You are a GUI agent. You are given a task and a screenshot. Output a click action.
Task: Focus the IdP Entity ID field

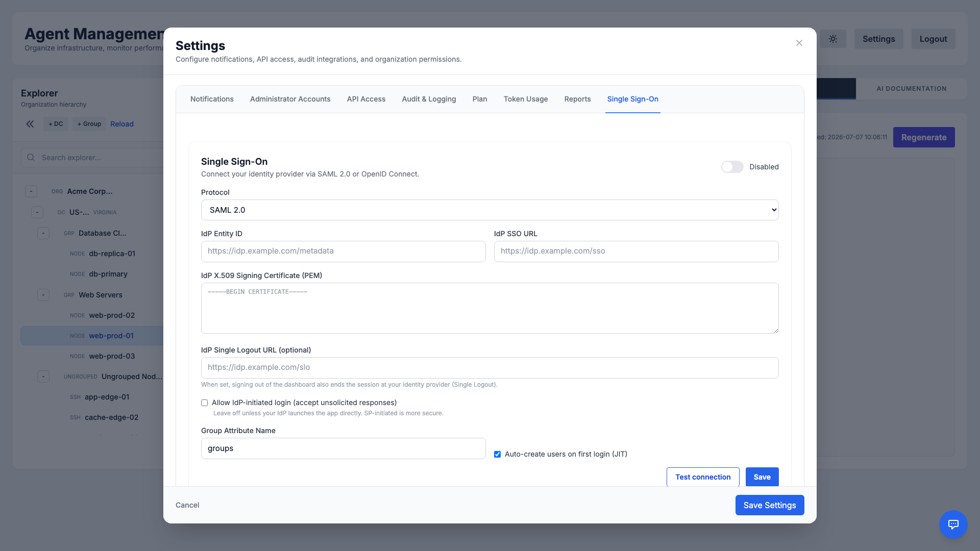(343, 252)
